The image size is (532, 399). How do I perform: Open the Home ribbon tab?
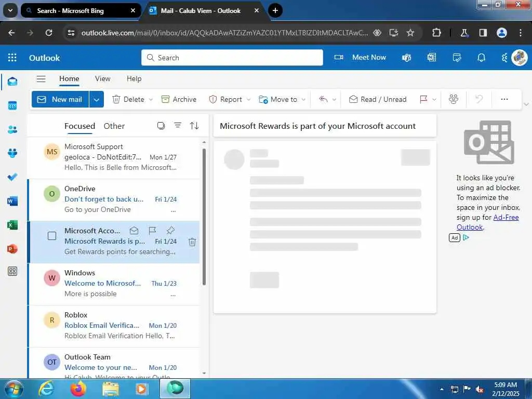point(69,79)
